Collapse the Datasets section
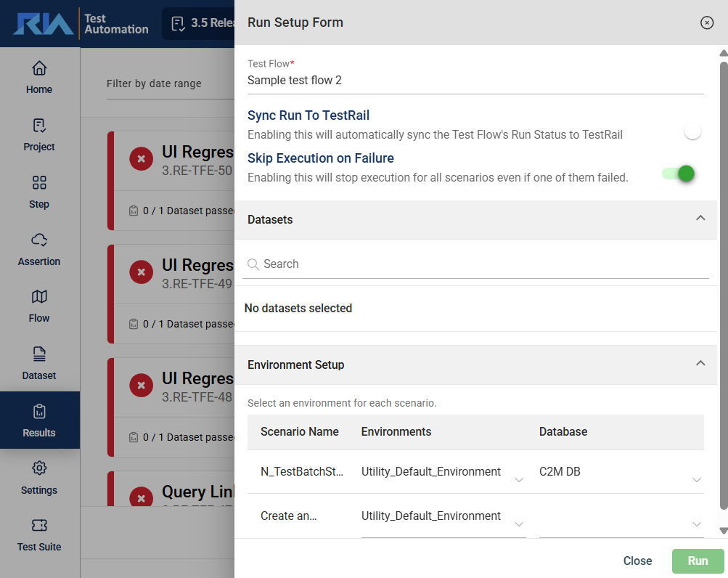The height and width of the screenshot is (578, 728). click(x=700, y=219)
